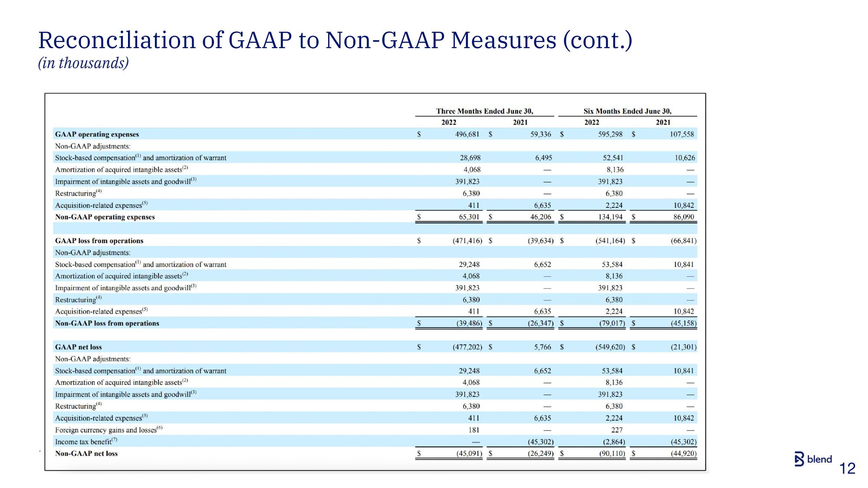Click value 46,206 Non-GAAP operating expenses
868x488 pixels.
click(541, 217)
